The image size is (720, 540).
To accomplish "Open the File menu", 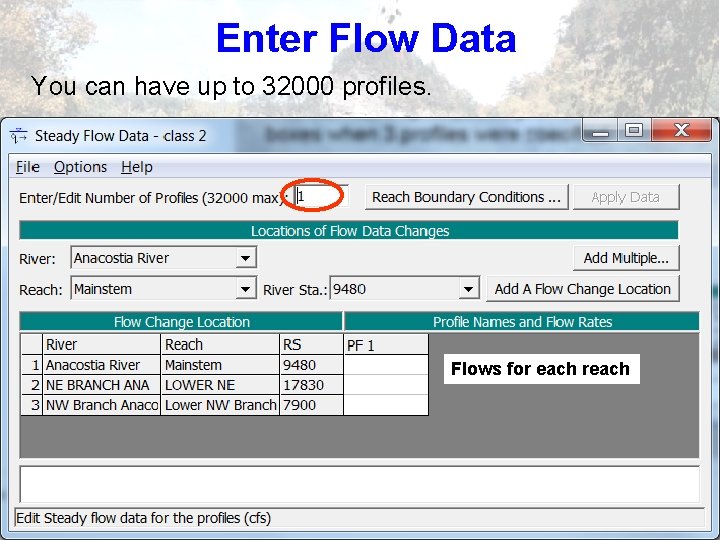I will point(28,167).
